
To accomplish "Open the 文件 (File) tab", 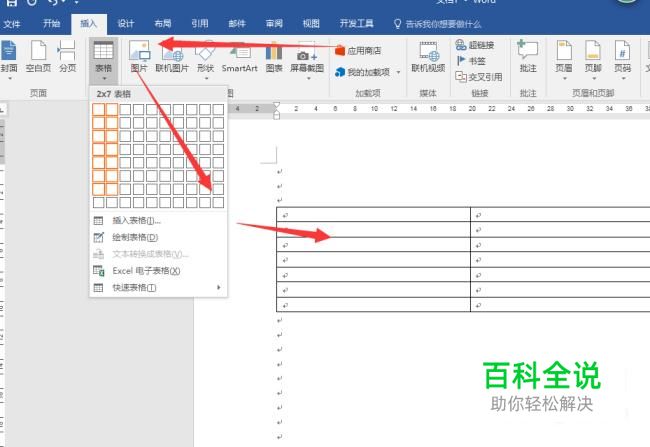I will [x=12, y=24].
